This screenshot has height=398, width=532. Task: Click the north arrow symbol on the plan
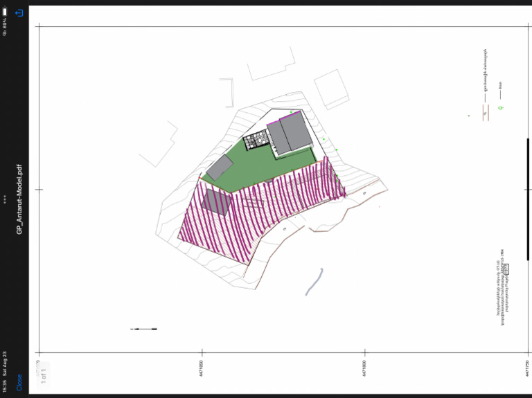(144, 329)
